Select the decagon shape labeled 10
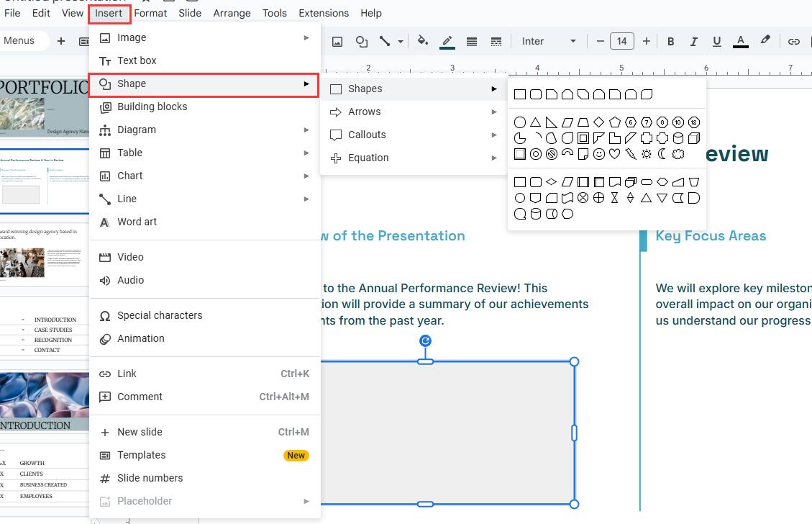The width and height of the screenshot is (812, 524). [678, 122]
